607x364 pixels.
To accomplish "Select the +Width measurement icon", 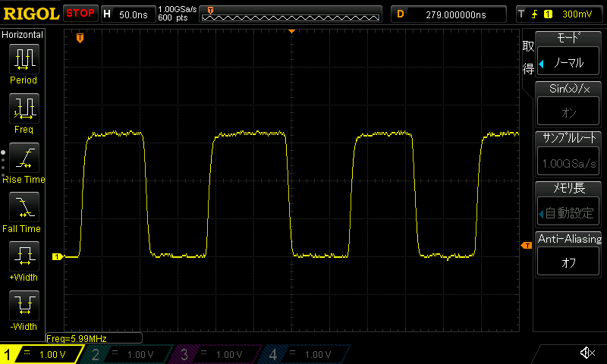I will pos(24,256).
